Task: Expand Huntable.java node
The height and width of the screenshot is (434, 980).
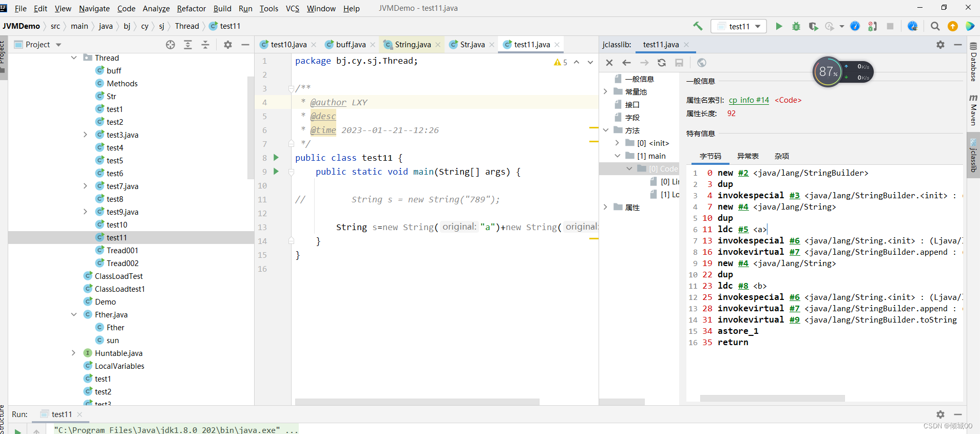Action: click(74, 353)
